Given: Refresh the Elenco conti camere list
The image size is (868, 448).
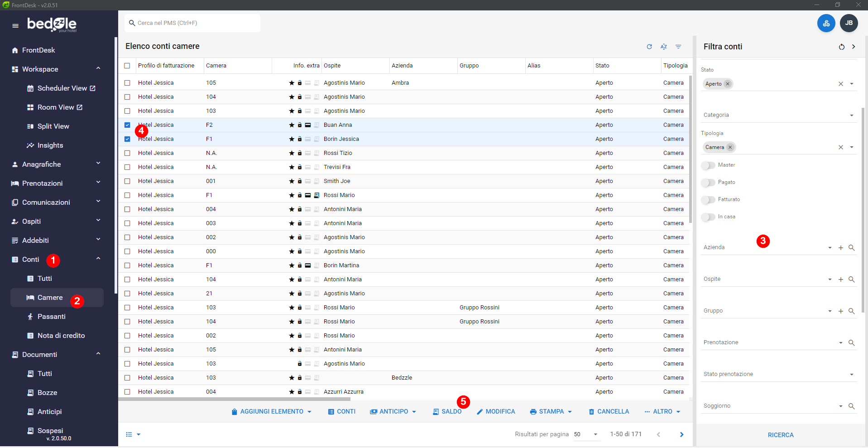Looking at the screenshot, I should click(649, 47).
